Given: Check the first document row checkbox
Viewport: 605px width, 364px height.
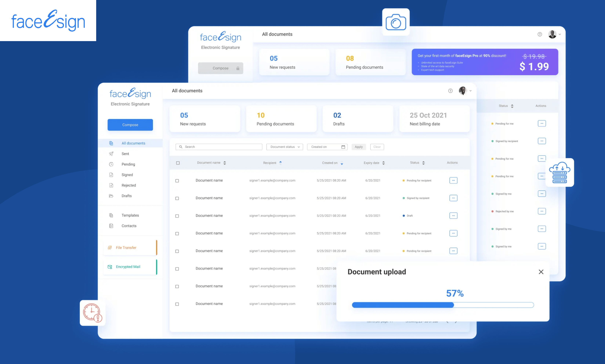Looking at the screenshot, I should coord(177,181).
